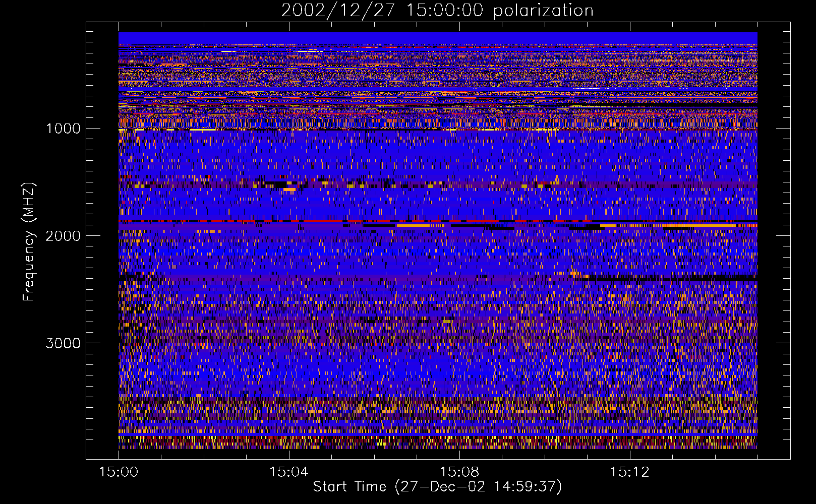
Task: Click the 'Start Time (27-Dec-02 14:59:37)' axis caption
Action: tap(437, 487)
